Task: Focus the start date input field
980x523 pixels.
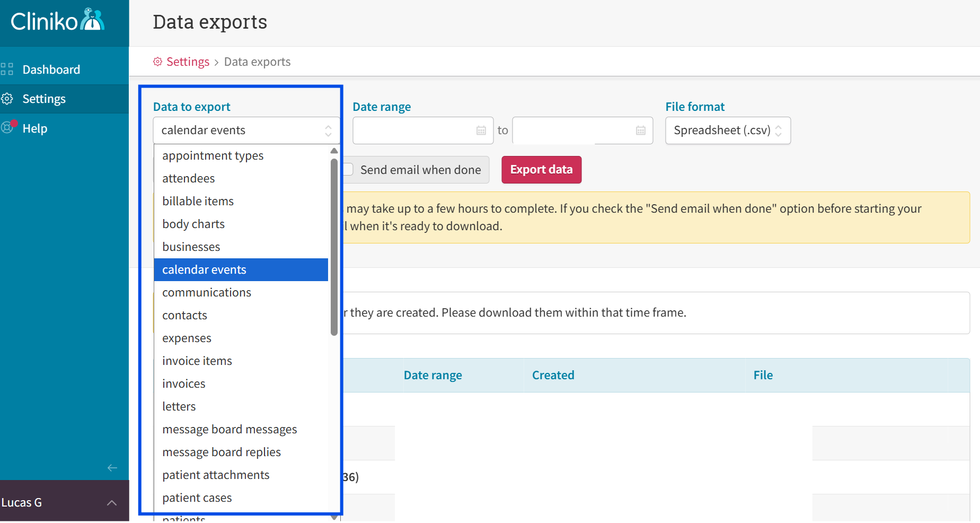Action: click(x=423, y=130)
